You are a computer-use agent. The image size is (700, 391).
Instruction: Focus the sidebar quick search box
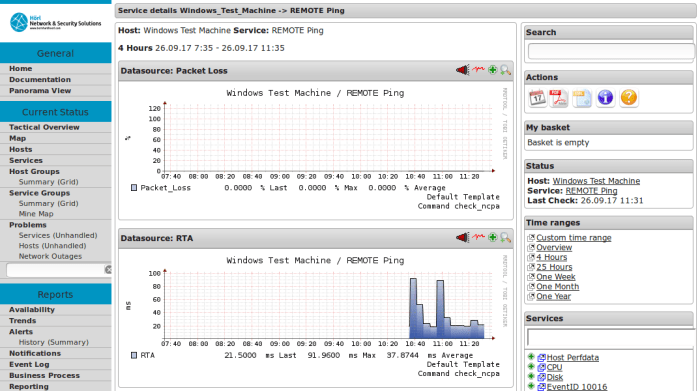pos(55,270)
